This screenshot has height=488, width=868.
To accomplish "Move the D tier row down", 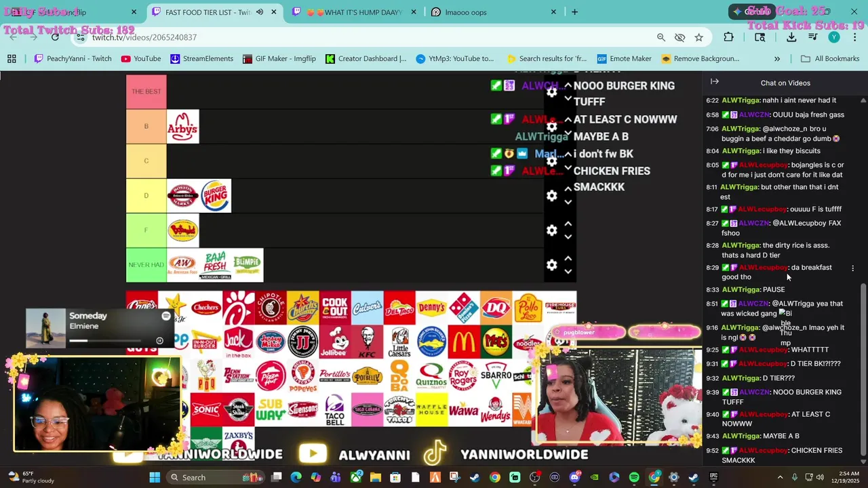I will [568, 203].
